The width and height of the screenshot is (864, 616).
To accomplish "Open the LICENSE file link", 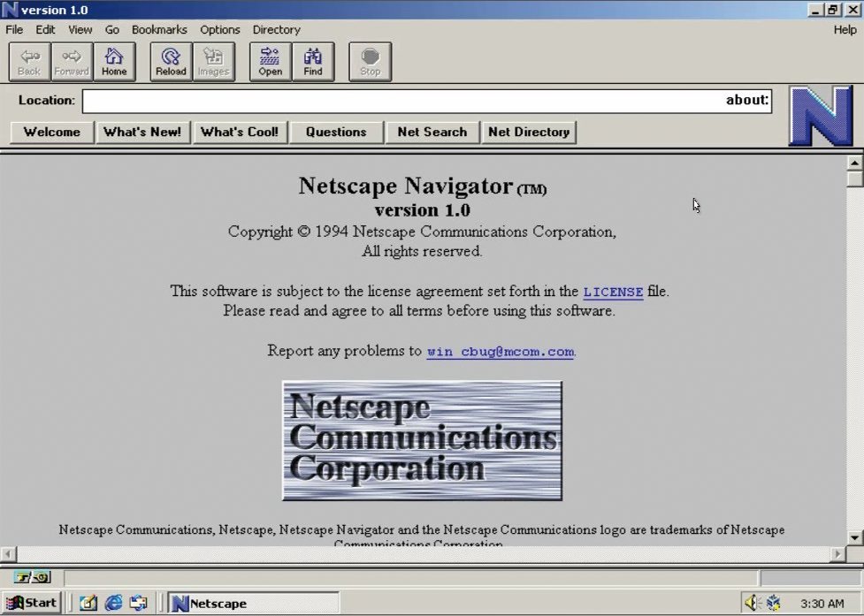I will pyautogui.click(x=613, y=292).
